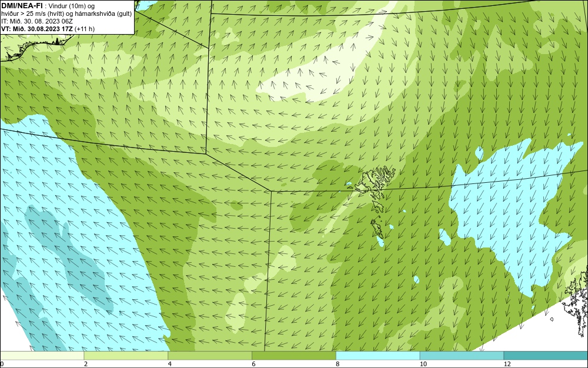
Task: Click the scale label '10'
Action: pos(423,364)
